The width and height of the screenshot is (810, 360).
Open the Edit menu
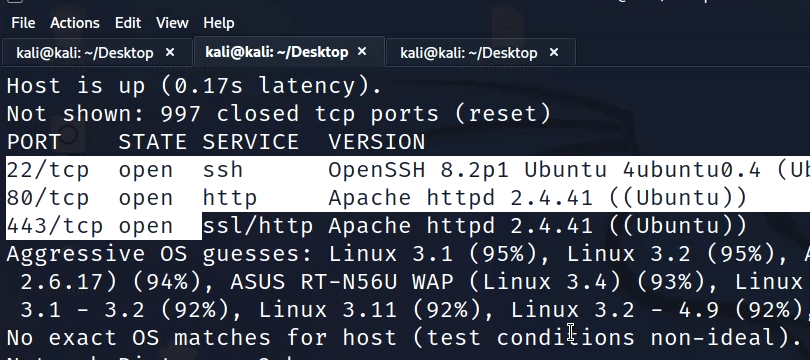coord(128,23)
